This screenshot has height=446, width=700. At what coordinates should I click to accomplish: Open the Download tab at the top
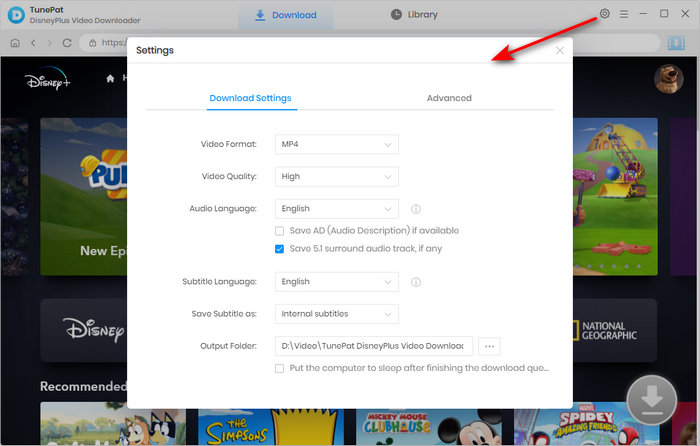coord(285,15)
